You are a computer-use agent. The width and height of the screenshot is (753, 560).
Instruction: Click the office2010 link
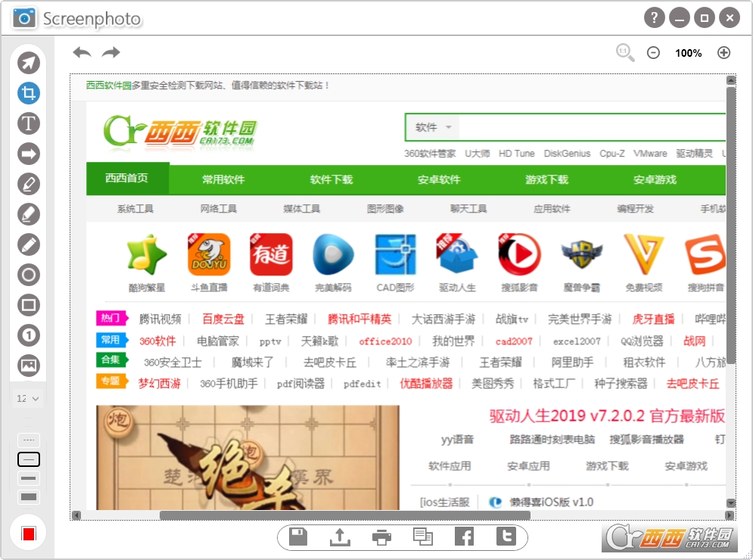(385, 341)
